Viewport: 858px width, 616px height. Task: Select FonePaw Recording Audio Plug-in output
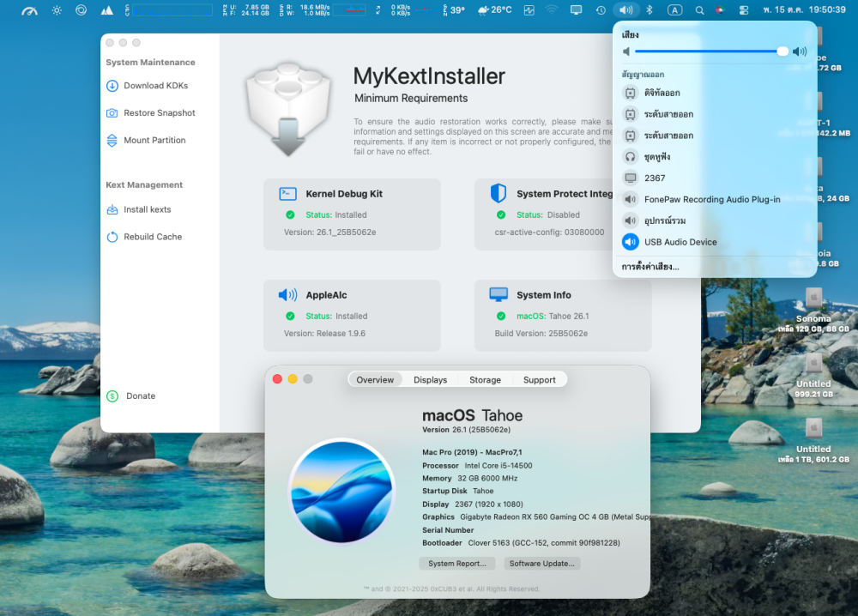715,199
